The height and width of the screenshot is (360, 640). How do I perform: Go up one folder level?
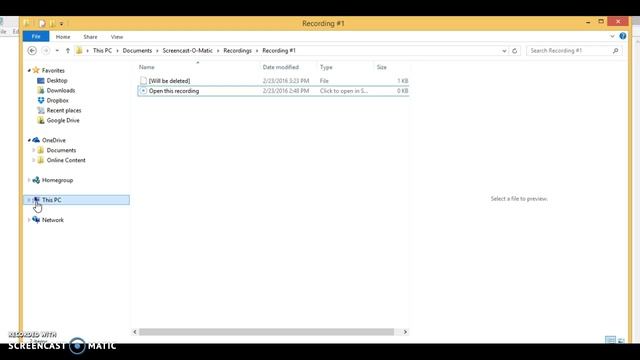coord(68,51)
